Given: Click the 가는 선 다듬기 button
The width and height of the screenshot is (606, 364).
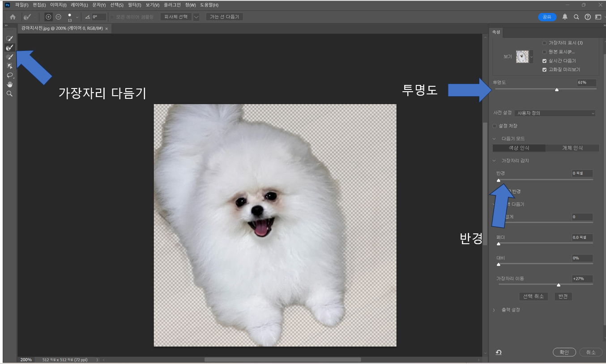Looking at the screenshot, I should click(x=224, y=17).
